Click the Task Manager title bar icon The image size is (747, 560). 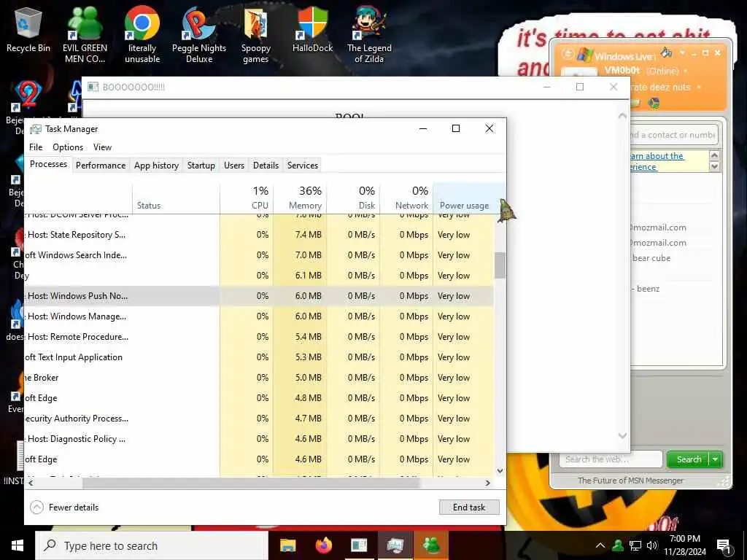[x=35, y=129]
